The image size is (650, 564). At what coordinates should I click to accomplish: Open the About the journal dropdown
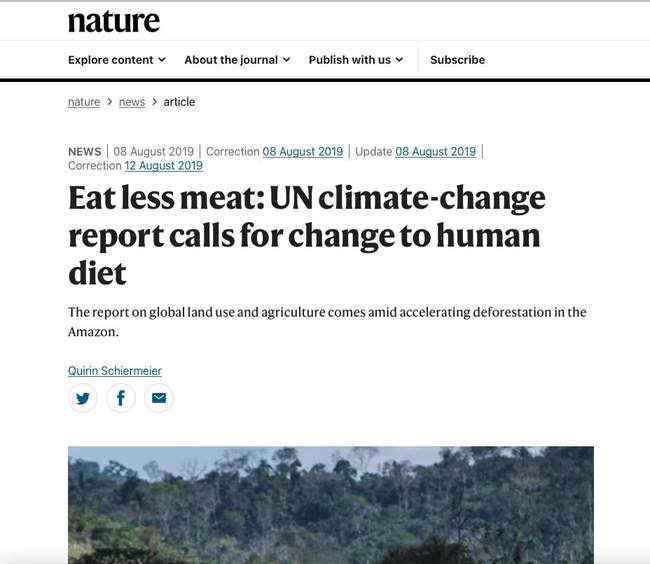coord(237,60)
